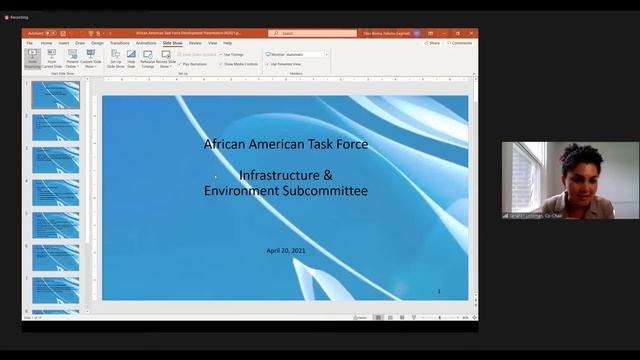The width and height of the screenshot is (640, 360).
Task: Collapse the ribbon with the chevron
Action: pos(474,74)
